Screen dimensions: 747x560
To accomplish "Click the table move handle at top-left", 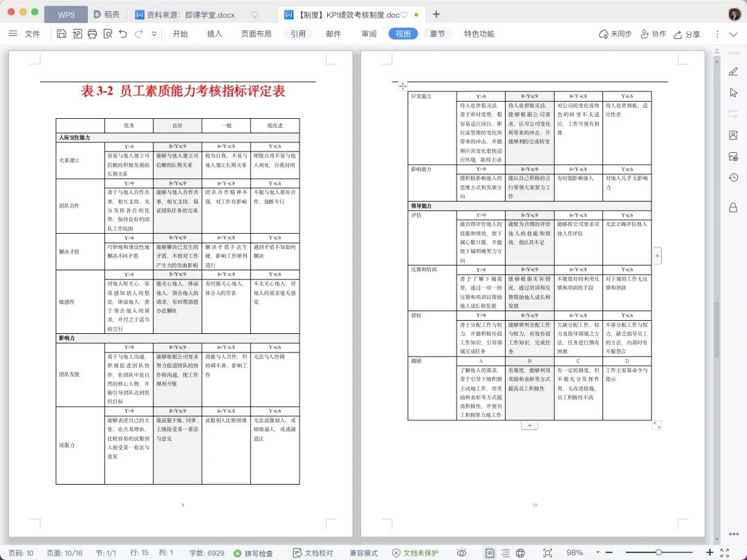I will coord(403,86).
